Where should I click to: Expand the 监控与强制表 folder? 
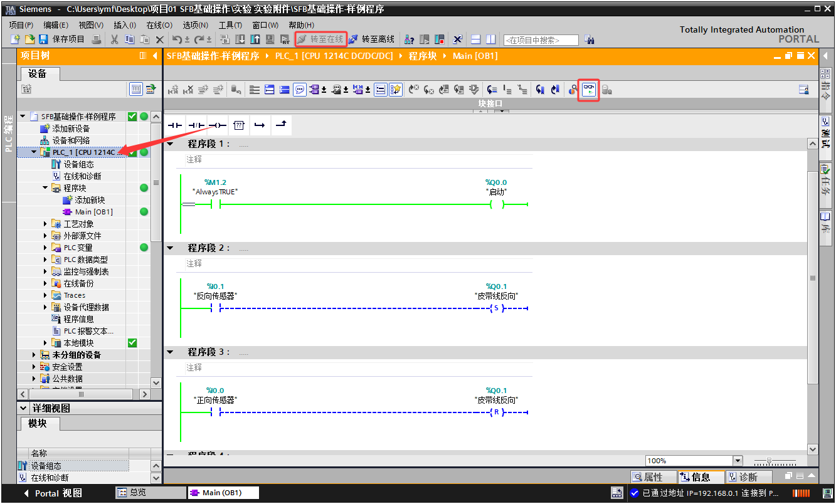[45, 271]
